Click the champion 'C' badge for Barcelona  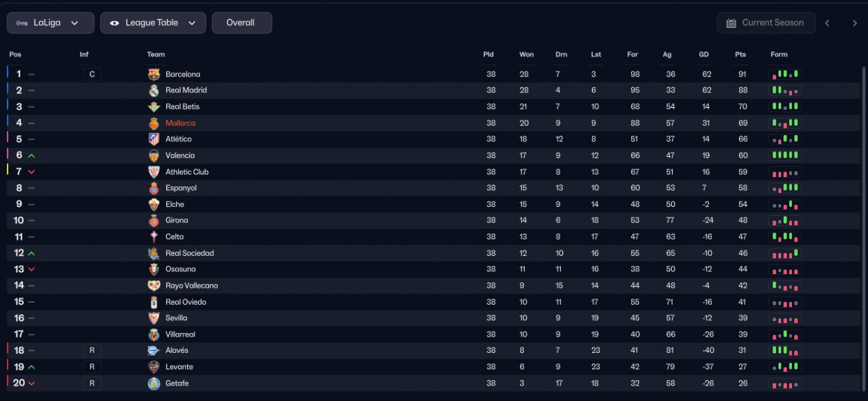coord(92,75)
